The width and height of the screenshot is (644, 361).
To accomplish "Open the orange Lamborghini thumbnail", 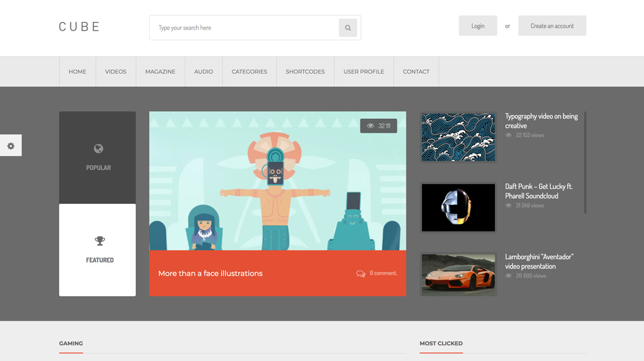I will [458, 275].
